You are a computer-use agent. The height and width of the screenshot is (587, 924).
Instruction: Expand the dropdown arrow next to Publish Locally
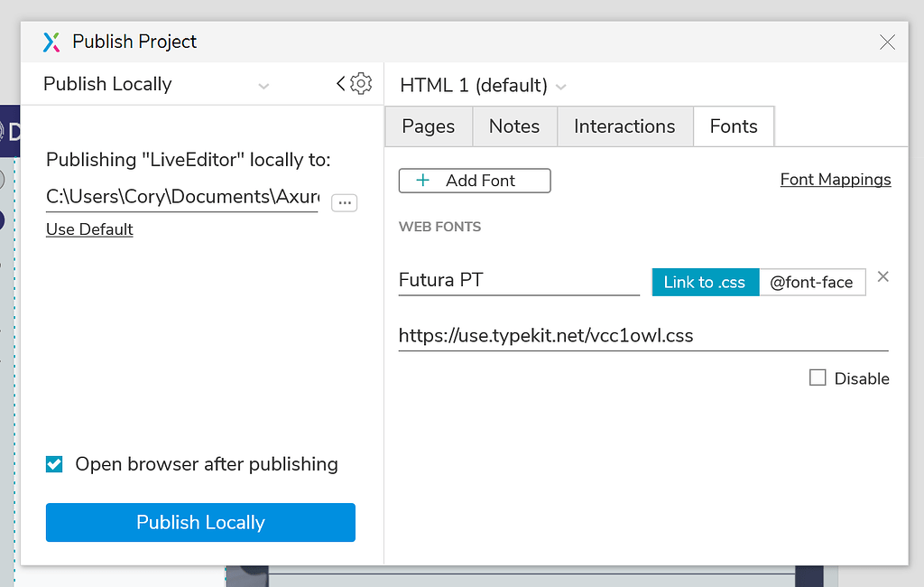263,84
